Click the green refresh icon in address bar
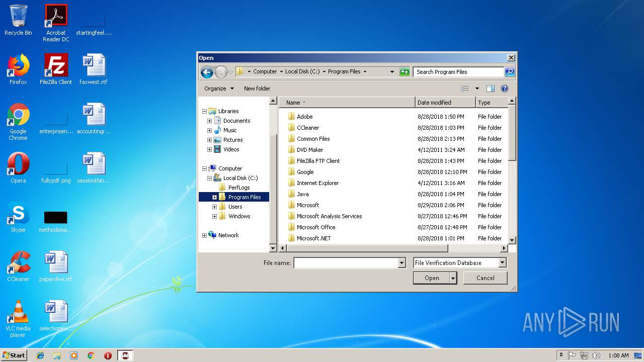This screenshot has height=362, width=644. [405, 72]
